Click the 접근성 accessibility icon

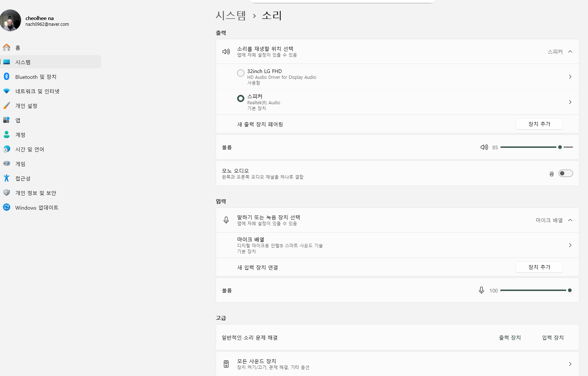point(7,178)
